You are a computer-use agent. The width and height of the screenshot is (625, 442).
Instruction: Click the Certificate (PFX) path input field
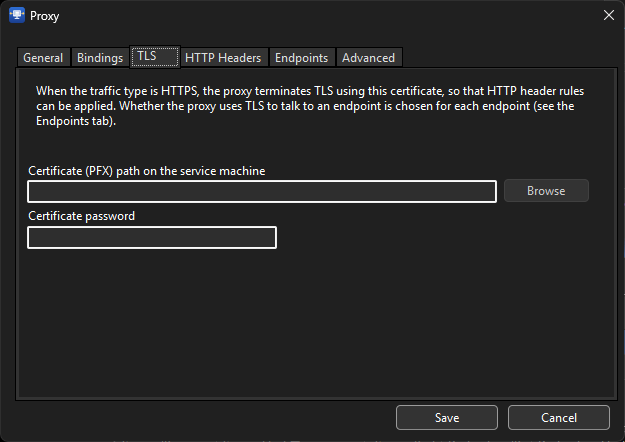[x=262, y=191]
